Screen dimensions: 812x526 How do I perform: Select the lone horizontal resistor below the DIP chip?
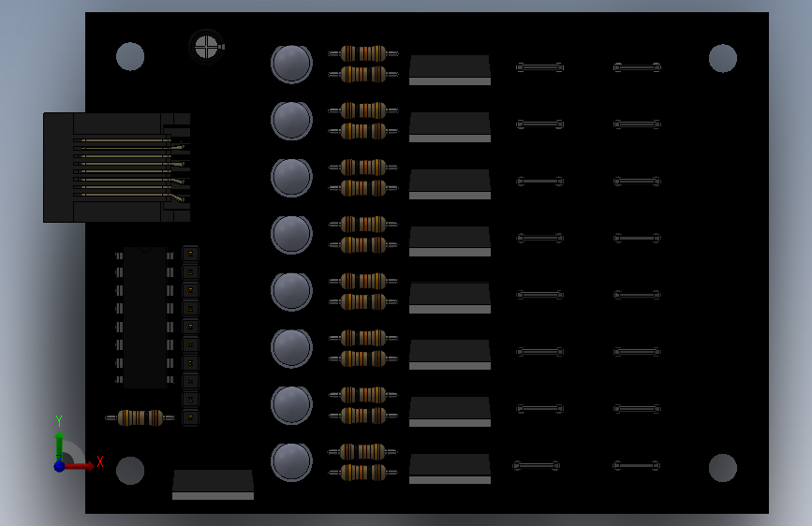point(140,417)
